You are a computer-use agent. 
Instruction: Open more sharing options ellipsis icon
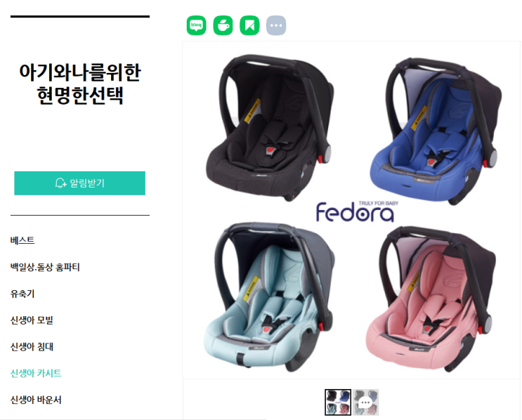point(276,25)
